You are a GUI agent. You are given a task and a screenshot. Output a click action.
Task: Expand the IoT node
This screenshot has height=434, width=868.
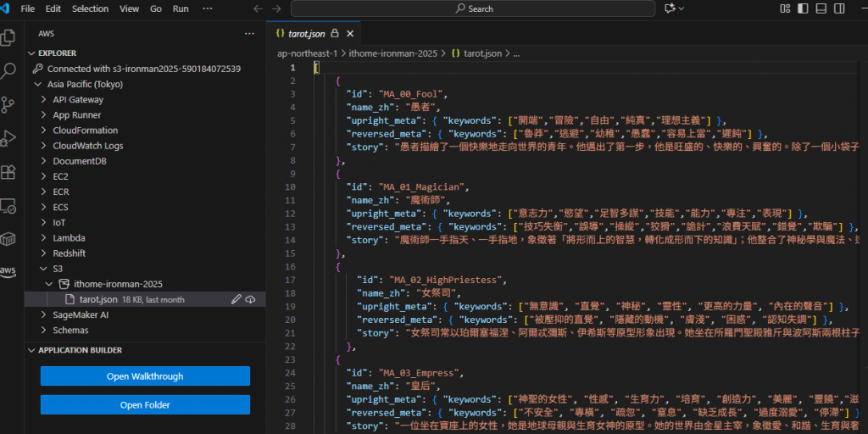tap(43, 223)
